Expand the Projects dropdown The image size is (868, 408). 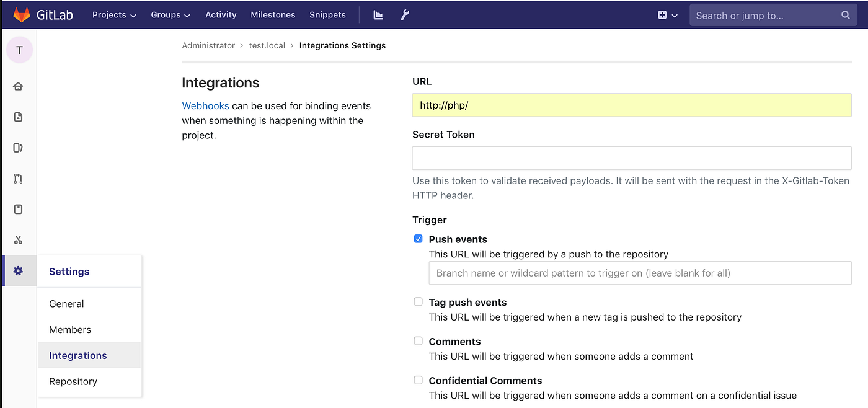click(114, 14)
